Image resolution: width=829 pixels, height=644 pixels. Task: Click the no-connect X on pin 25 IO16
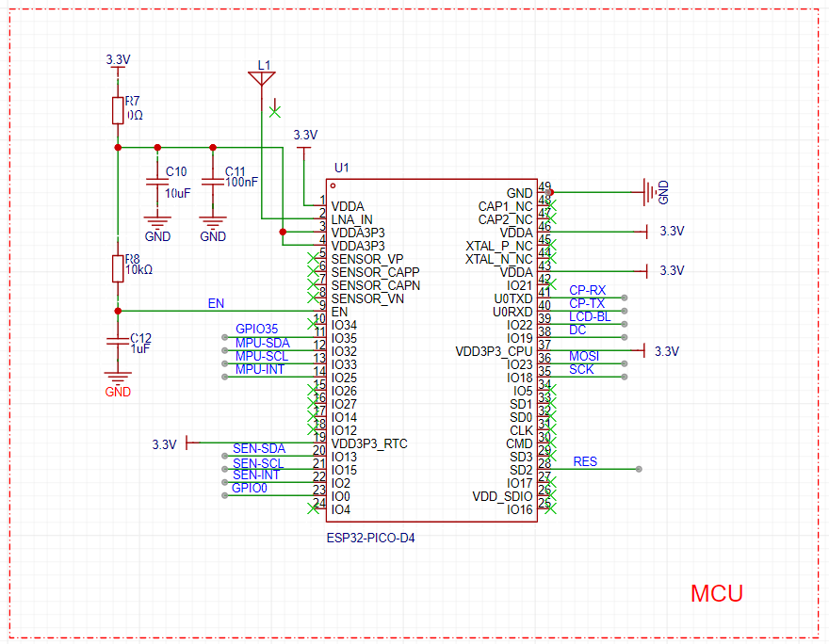point(550,508)
